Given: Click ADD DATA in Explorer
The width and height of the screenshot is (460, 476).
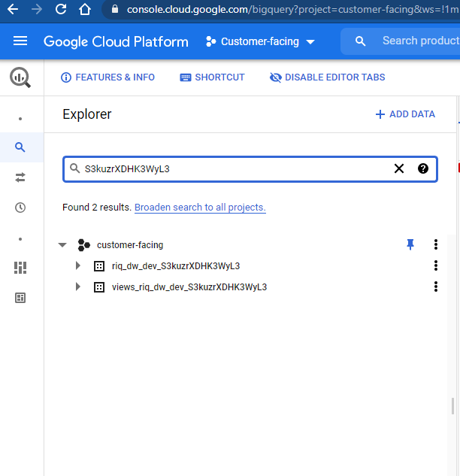Looking at the screenshot, I should [x=405, y=114].
